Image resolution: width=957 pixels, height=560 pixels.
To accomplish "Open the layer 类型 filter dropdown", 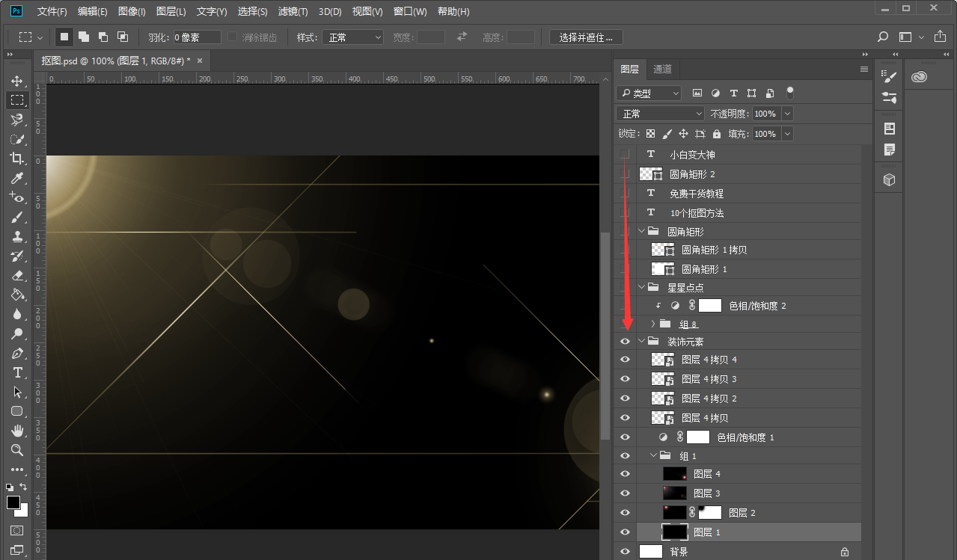I will tap(649, 93).
